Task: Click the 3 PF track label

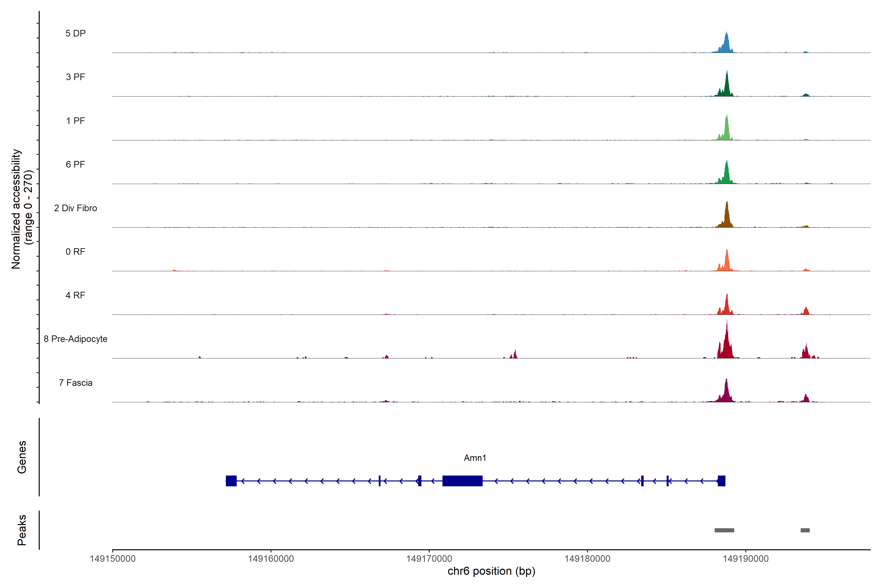Action: (75, 77)
